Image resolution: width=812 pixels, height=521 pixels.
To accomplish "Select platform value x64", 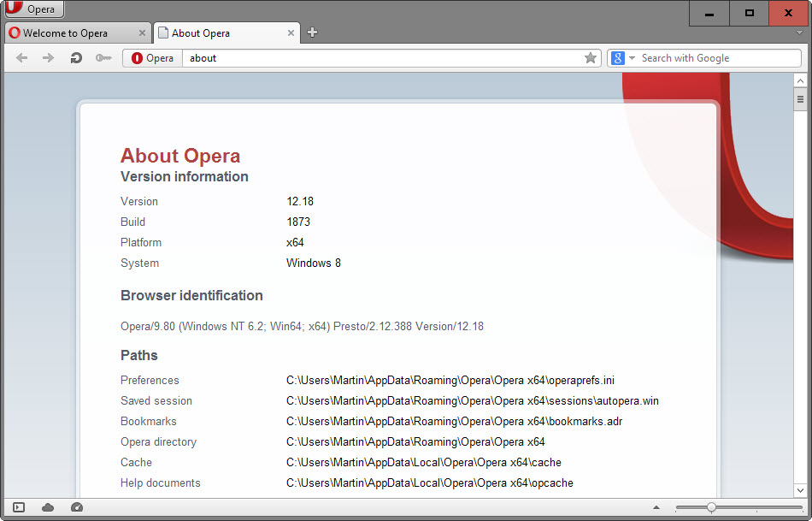I will [x=295, y=243].
